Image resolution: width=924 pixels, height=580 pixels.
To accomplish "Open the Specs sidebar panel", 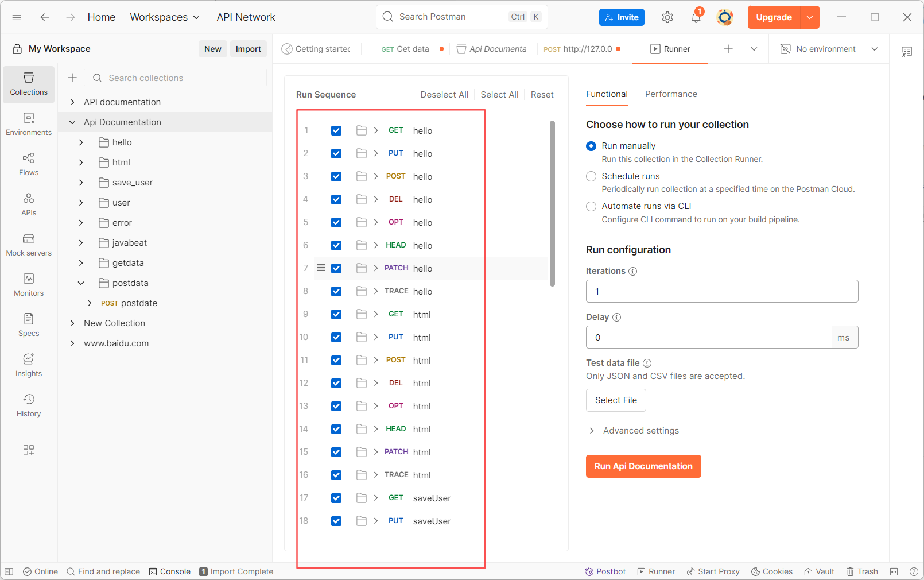I will 29,326.
